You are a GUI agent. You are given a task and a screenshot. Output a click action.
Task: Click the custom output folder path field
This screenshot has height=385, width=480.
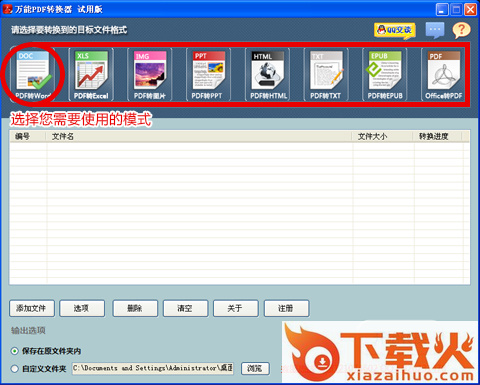pyautogui.click(x=153, y=368)
